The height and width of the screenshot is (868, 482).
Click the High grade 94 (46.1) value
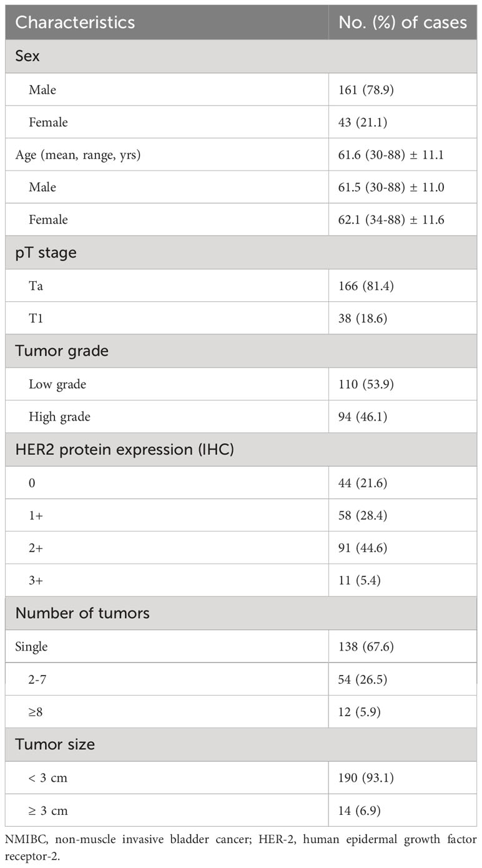click(362, 416)
